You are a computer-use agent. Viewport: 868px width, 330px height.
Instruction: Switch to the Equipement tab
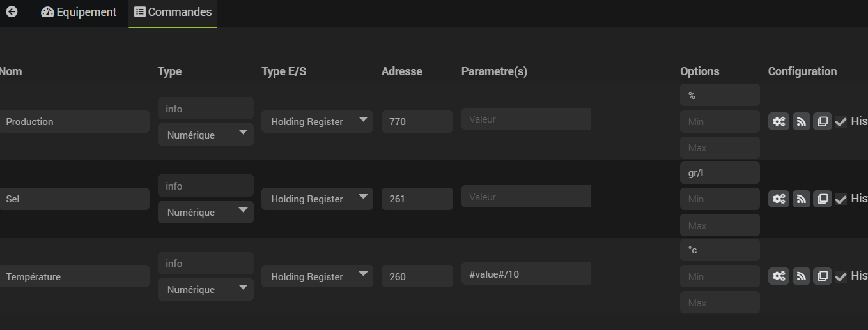pos(79,12)
